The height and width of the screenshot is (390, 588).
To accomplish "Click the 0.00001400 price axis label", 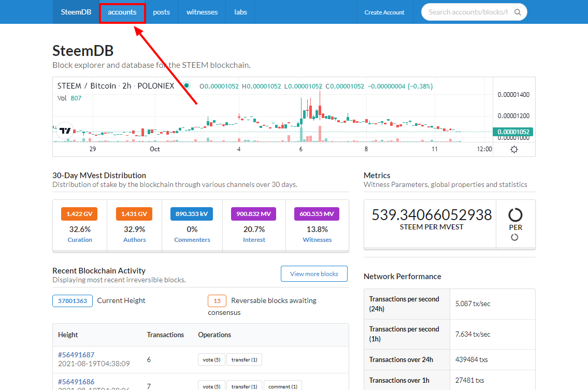I will (x=513, y=94).
